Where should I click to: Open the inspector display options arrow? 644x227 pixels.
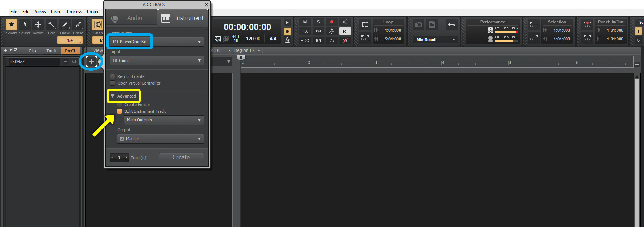(11, 50)
